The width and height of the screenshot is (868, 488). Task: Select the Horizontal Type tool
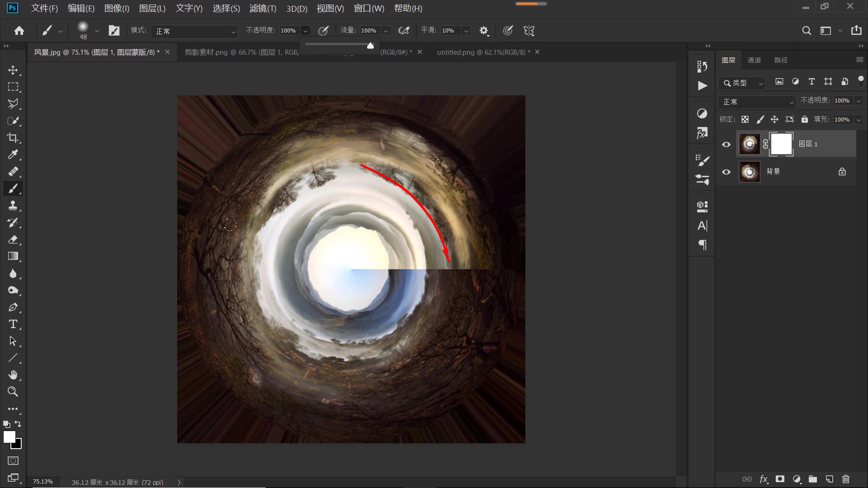click(13, 324)
